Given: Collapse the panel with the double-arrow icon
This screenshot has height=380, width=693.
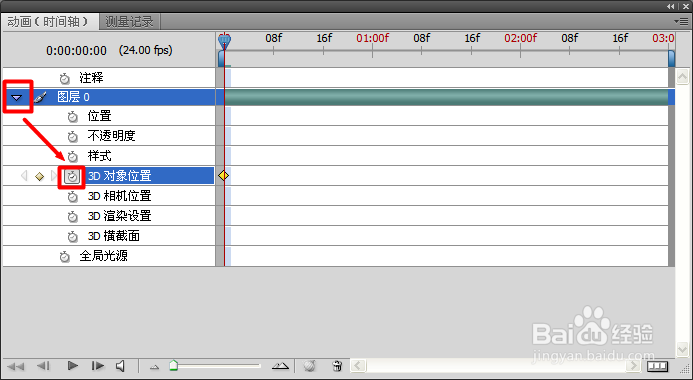Looking at the screenshot, I should pyautogui.click(x=671, y=6).
